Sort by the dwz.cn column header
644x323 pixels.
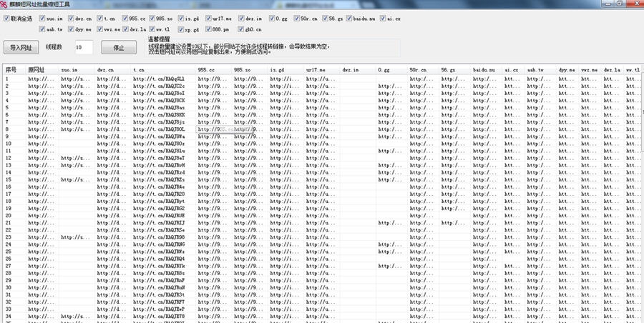112,70
